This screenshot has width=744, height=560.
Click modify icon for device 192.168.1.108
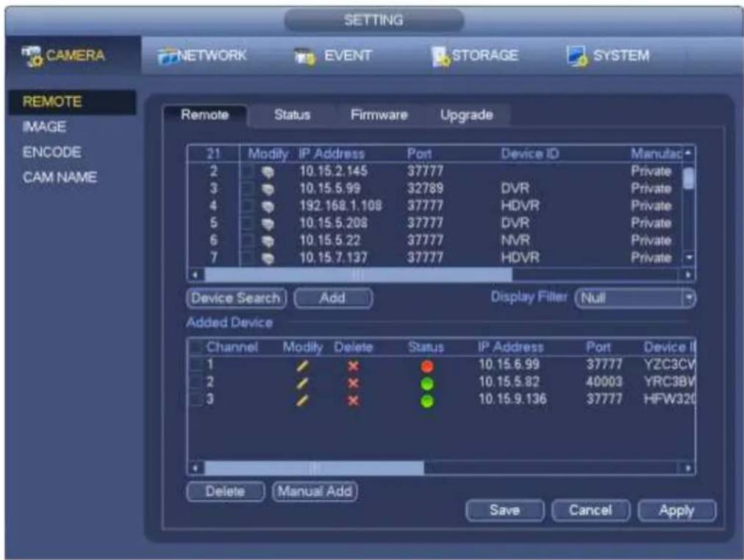[x=268, y=207]
